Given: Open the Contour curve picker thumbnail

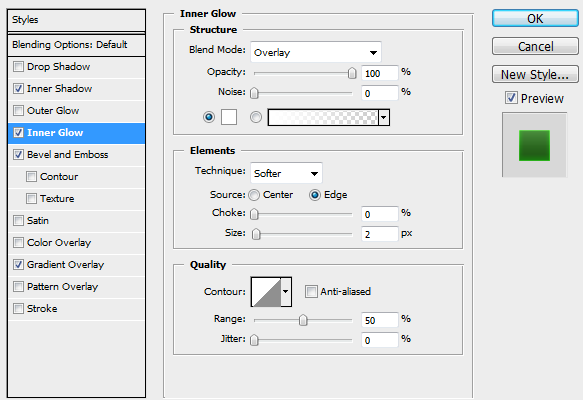Looking at the screenshot, I should [266, 292].
